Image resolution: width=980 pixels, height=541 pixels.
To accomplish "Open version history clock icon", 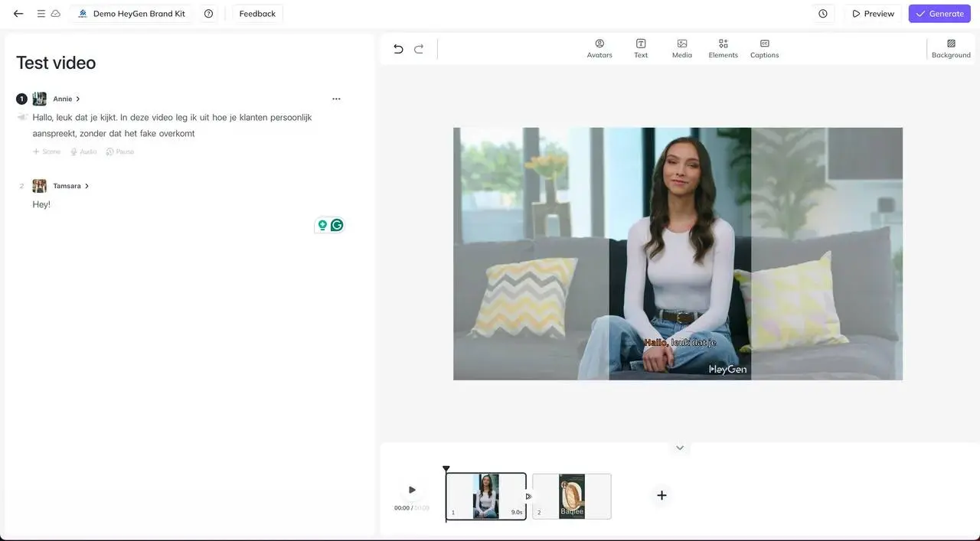I will [823, 14].
